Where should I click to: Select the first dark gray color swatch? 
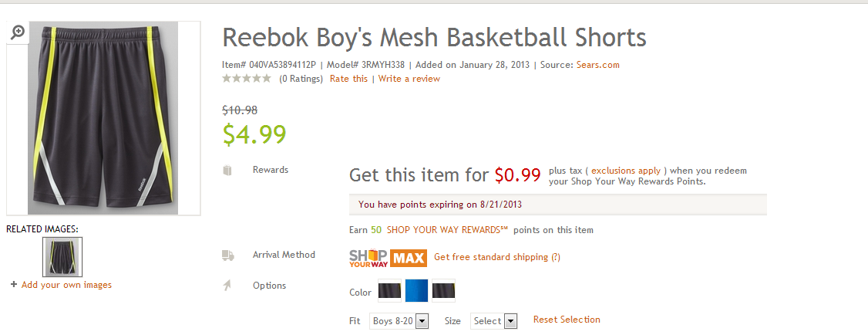(390, 291)
